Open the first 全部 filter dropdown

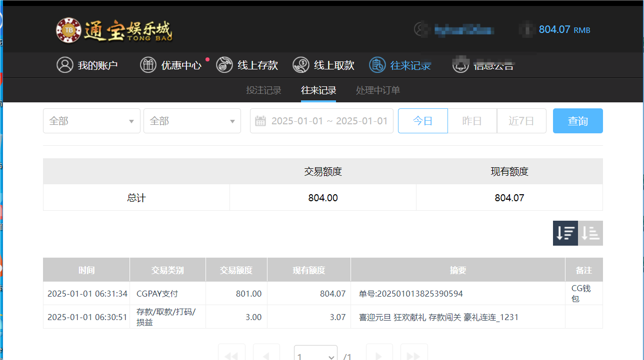(x=91, y=121)
